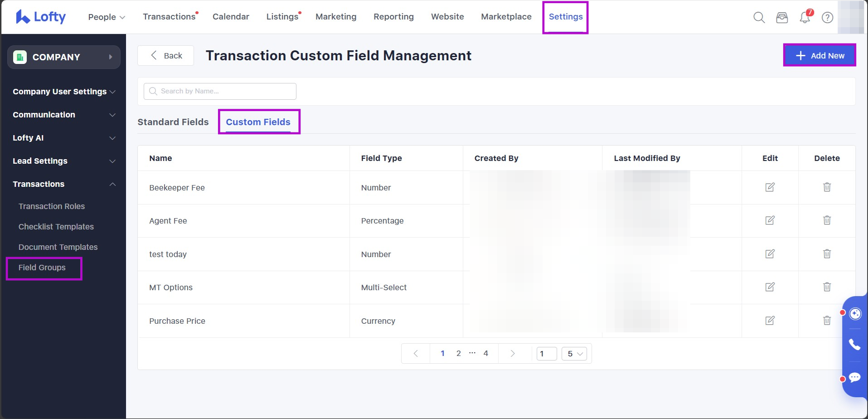
Task: Delete the Agent Fee field
Action: tap(827, 220)
